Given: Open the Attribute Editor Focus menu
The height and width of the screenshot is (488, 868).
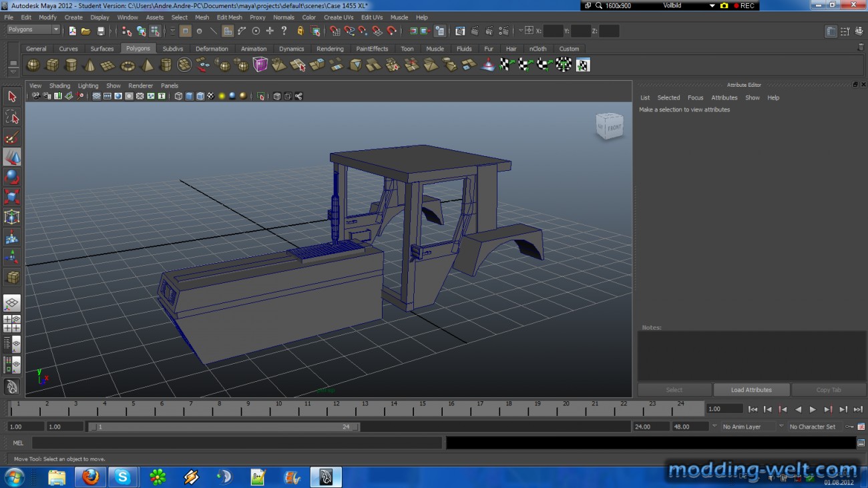Looking at the screenshot, I should pyautogui.click(x=695, y=97).
